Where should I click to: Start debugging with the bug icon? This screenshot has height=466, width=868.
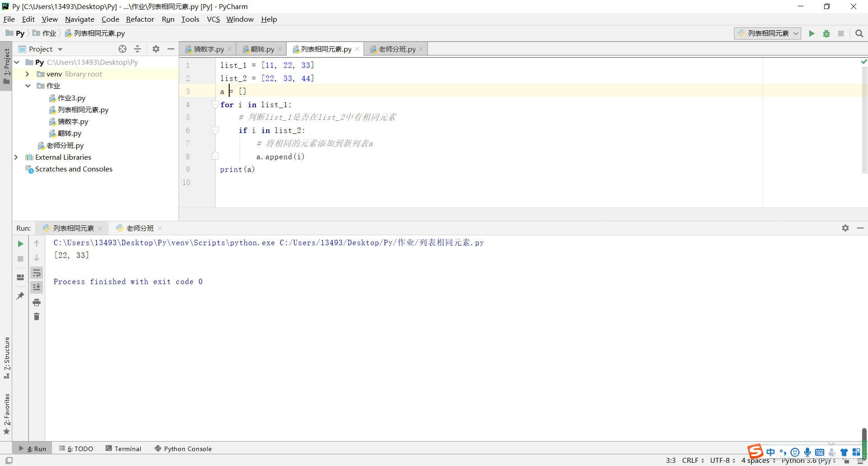(x=826, y=33)
